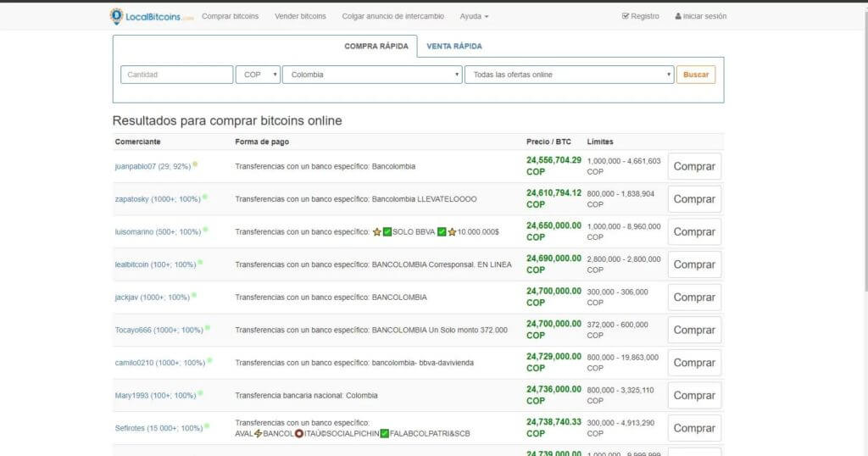Click the 24,610,794.12 COP price
The height and width of the screenshot is (456, 868).
pos(554,198)
